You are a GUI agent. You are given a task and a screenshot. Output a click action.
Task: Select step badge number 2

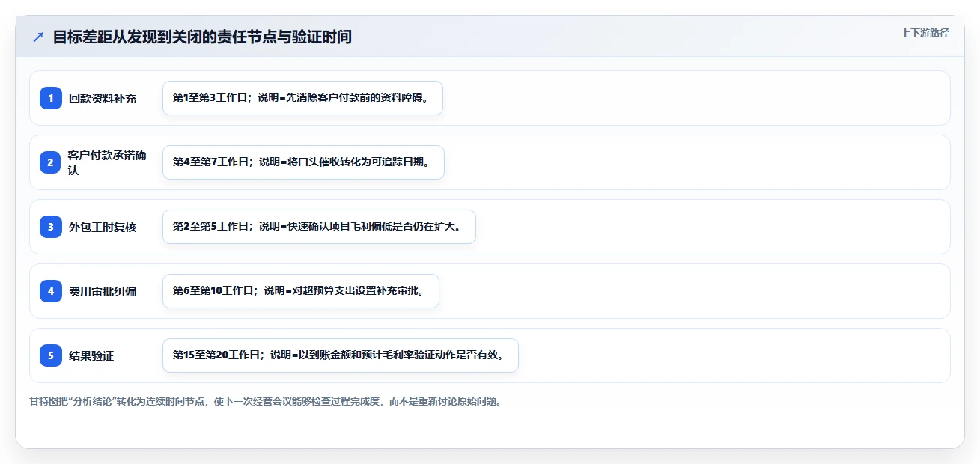[x=51, y=162]
